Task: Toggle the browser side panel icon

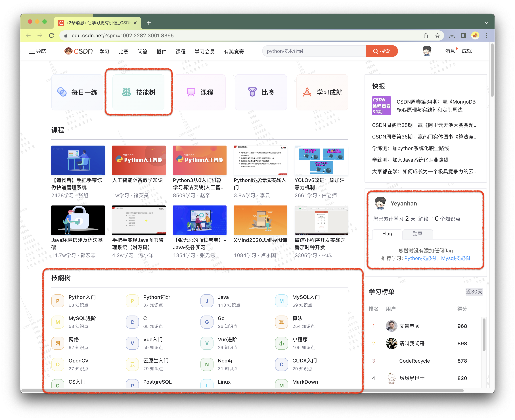Action: point(463,35)
